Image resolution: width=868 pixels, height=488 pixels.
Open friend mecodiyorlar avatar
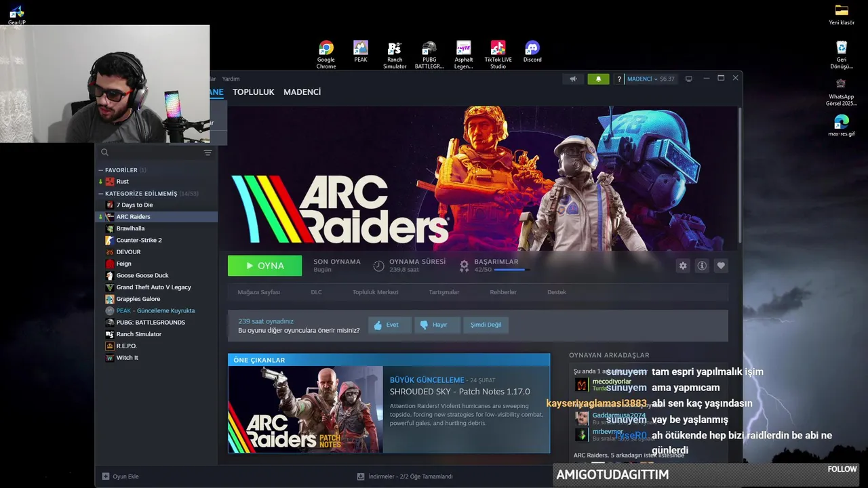(x=582, y=385)
